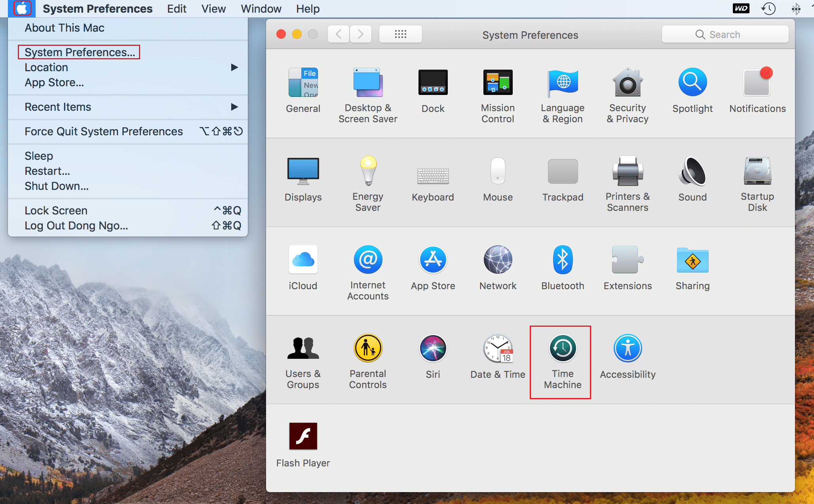This screenshot has width=814, height=504.
Task: Choose System Preferences… from Apple menu
Action: tap(80, 52)
